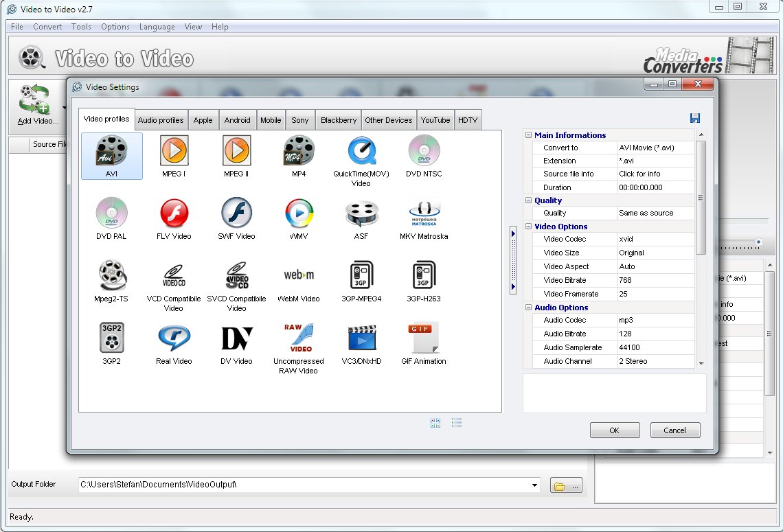Open the YouTube profiles tab
This screenshot has width=783, height=532.
click(x=435, y=120)
